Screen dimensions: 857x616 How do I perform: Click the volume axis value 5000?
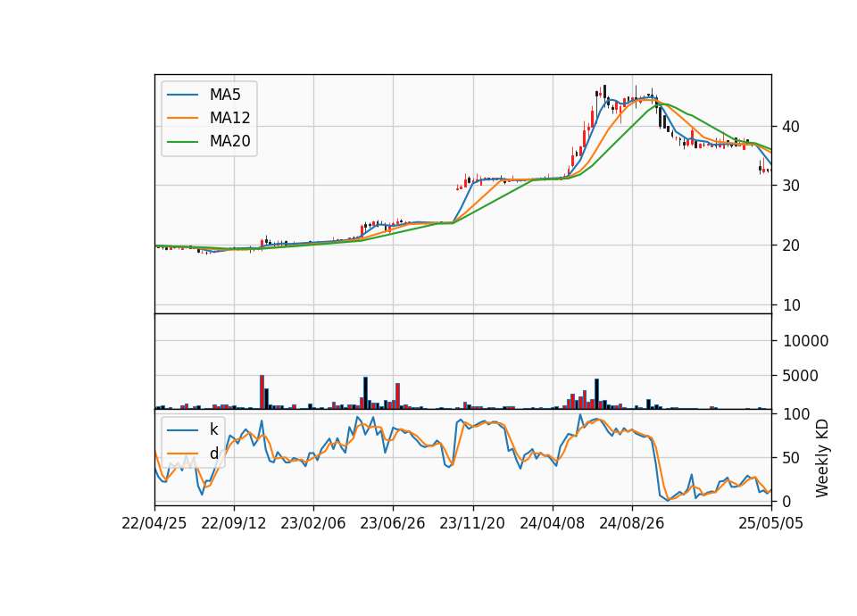click(800, 376)
